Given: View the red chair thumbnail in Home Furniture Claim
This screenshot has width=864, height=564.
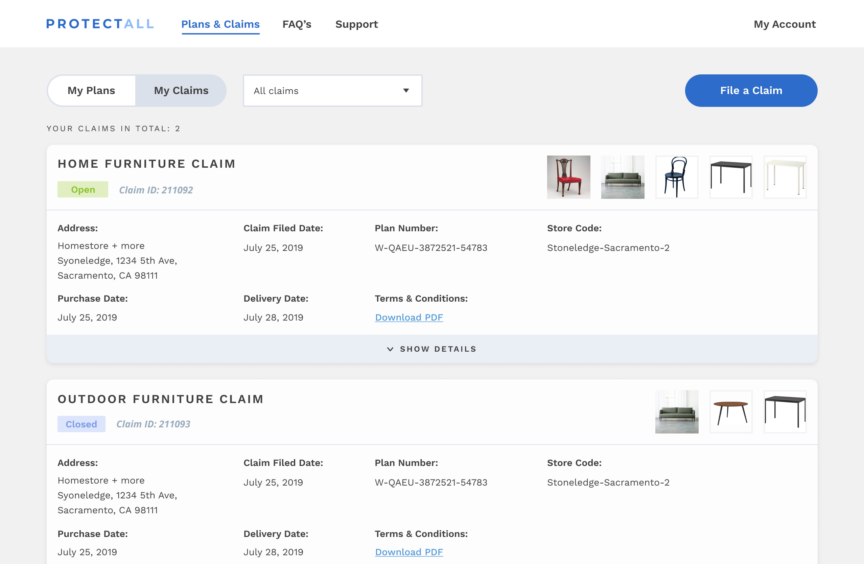Looking at the screenshot, I should [x=569, y=177].
